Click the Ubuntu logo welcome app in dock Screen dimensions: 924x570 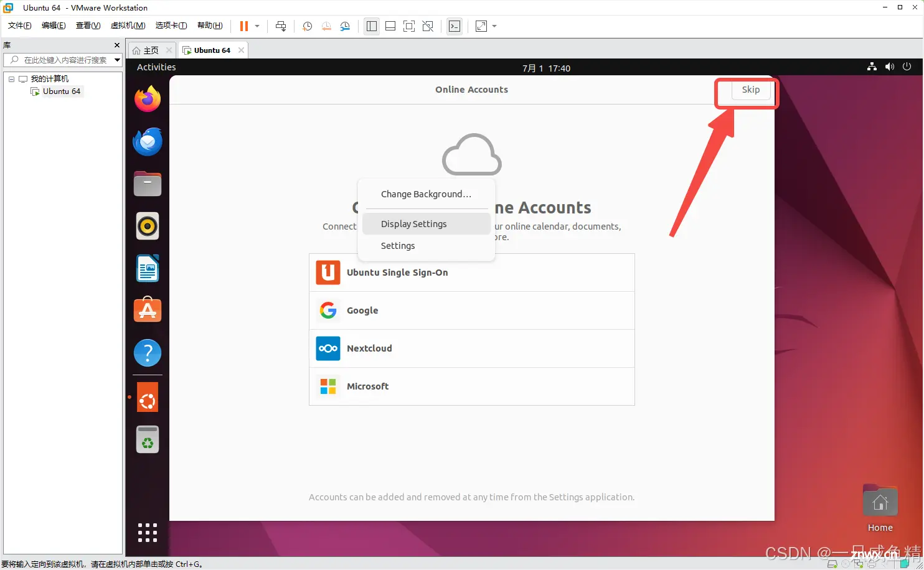148,398
